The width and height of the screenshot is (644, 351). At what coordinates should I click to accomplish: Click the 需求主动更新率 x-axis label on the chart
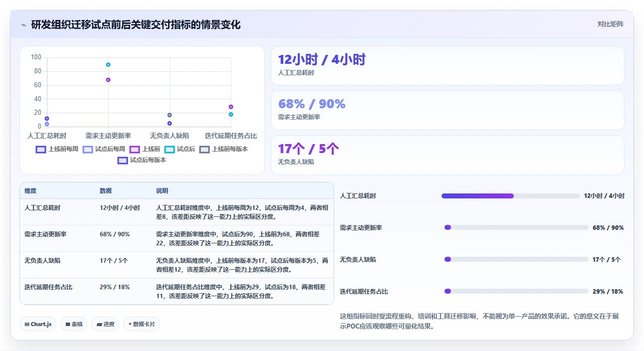[x=108, y=136]
